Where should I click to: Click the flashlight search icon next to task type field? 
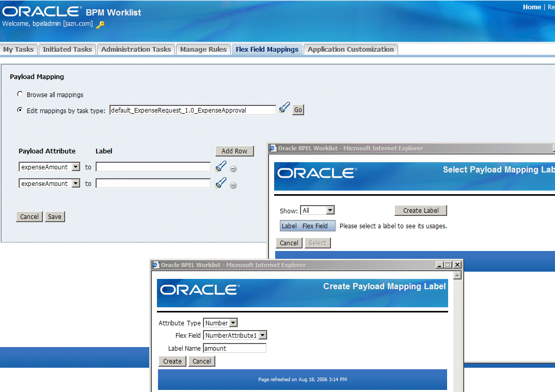pyautogui.click(x=284, y=107)
